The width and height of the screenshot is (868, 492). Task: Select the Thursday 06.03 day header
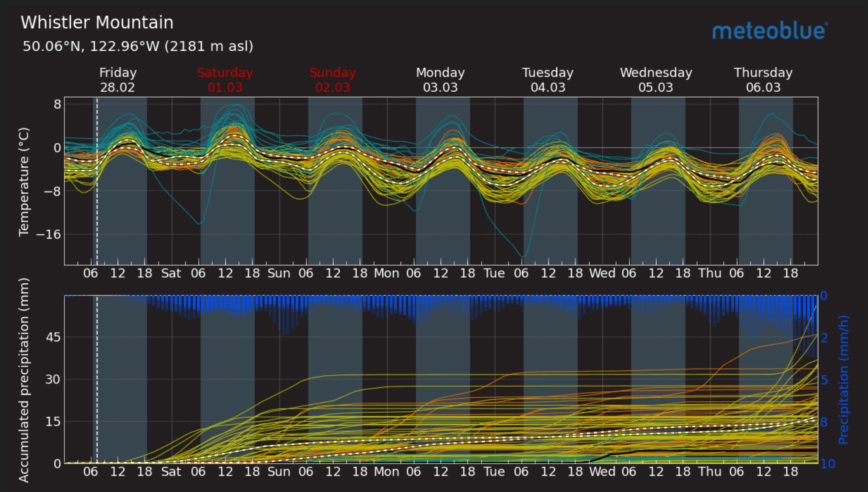click(763, 80)
